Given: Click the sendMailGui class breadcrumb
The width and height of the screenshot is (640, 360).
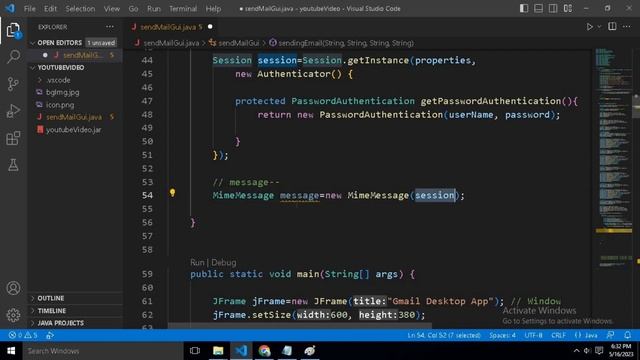Looking at the screenshot, I should pos(238,43).
